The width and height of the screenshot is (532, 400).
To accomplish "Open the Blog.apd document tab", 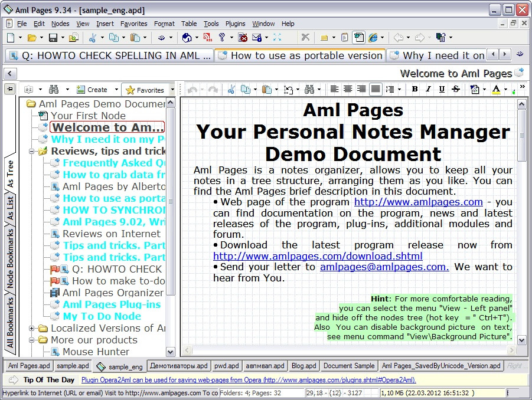I will (303, 366).
